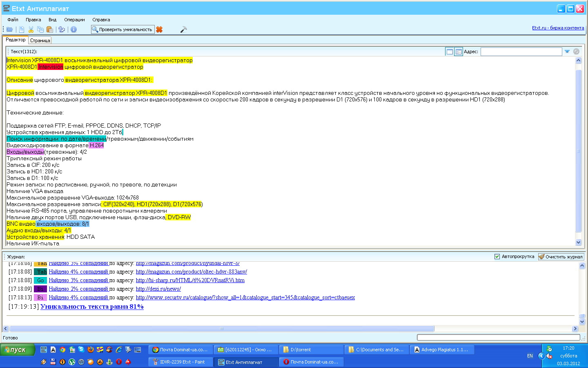
Task: Click the Пуск start button
Action: click(18, 350)
